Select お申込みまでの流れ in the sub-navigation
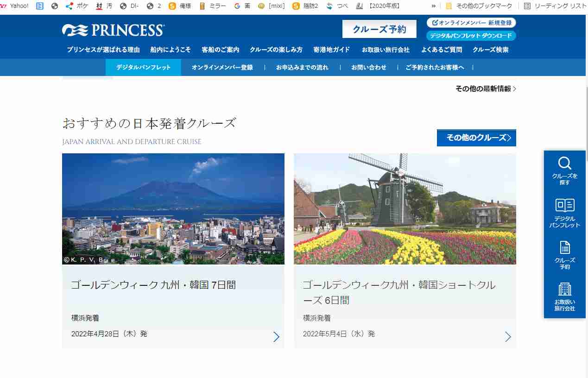The image size is (588, 378). (302, 67)
